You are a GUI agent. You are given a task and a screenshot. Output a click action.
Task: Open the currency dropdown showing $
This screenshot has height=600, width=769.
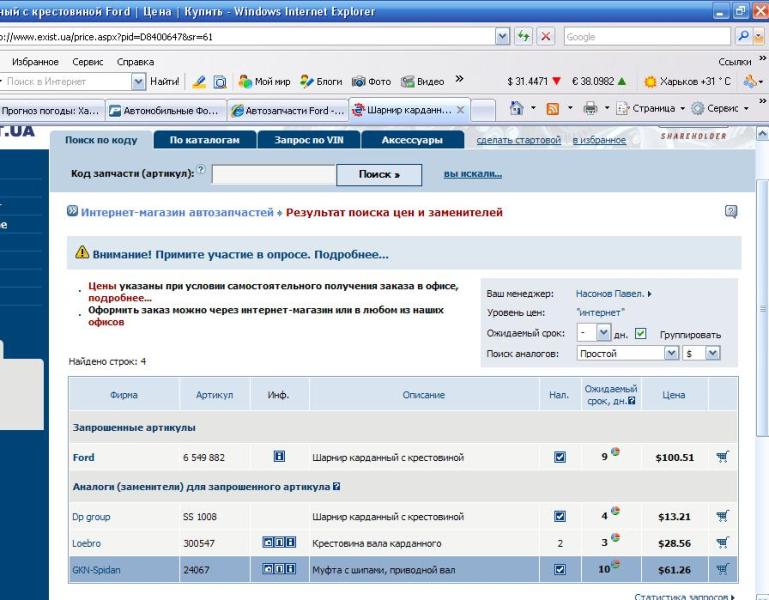pos(702,353)
